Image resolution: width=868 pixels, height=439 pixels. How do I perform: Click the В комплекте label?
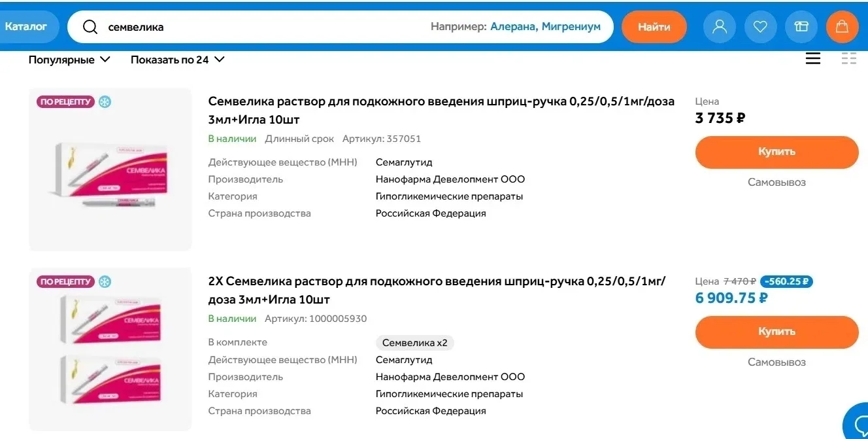click(238, 342)
